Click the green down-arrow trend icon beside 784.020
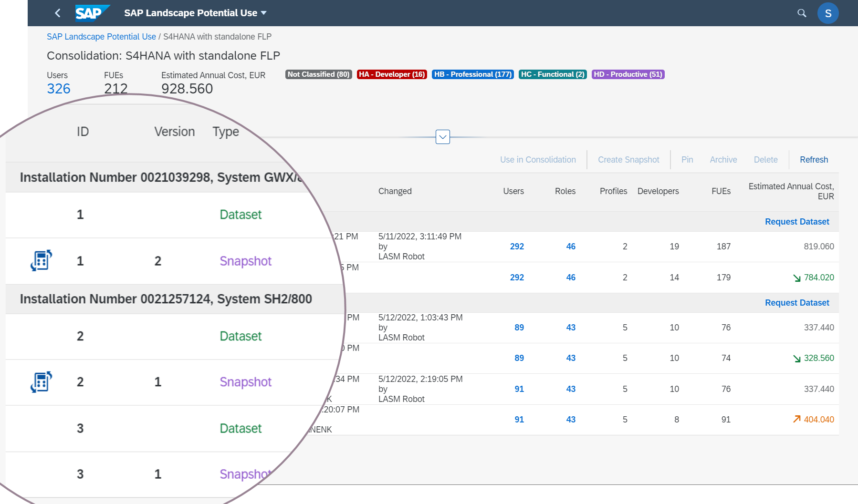 [797, 278]
